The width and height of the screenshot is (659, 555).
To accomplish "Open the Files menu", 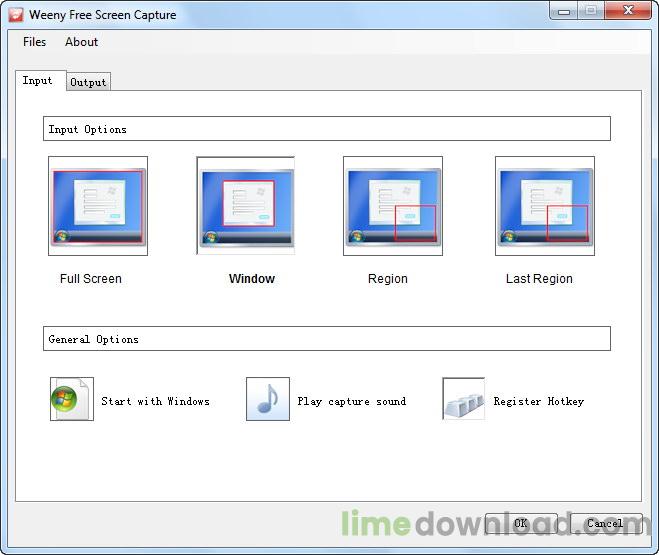I will tap(34, 42).
